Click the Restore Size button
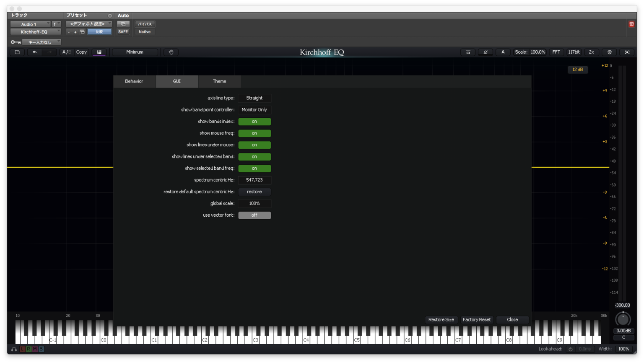The image size is (644, 363). coord(441,319)
